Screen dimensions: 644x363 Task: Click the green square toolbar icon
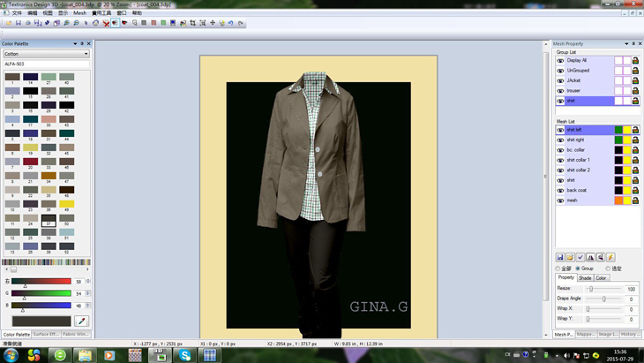(163, 23)
